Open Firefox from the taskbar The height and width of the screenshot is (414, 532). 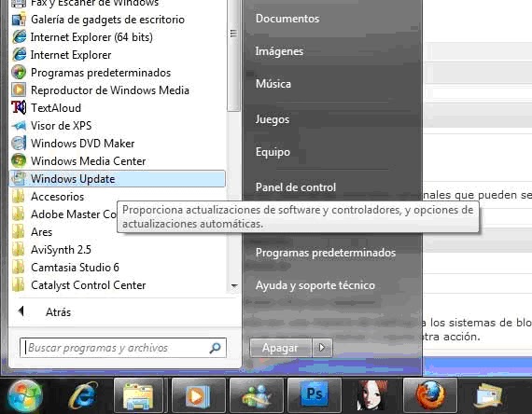click(430, 395)
